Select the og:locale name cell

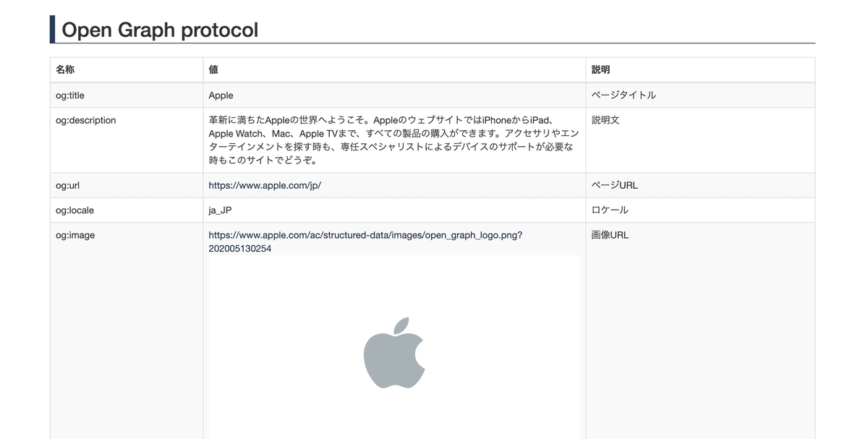75,210
